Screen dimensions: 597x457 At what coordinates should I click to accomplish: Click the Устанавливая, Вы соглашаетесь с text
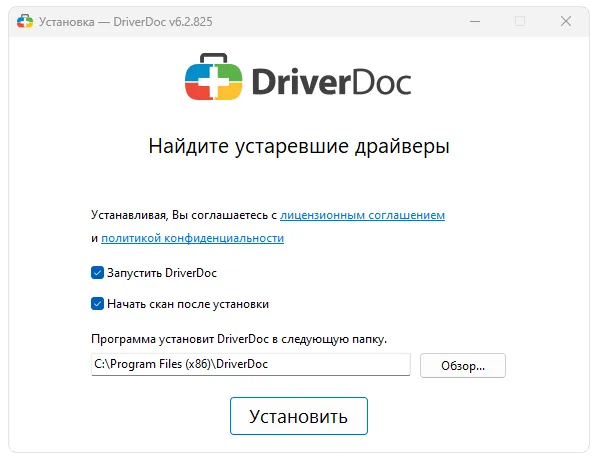[184, 215]
